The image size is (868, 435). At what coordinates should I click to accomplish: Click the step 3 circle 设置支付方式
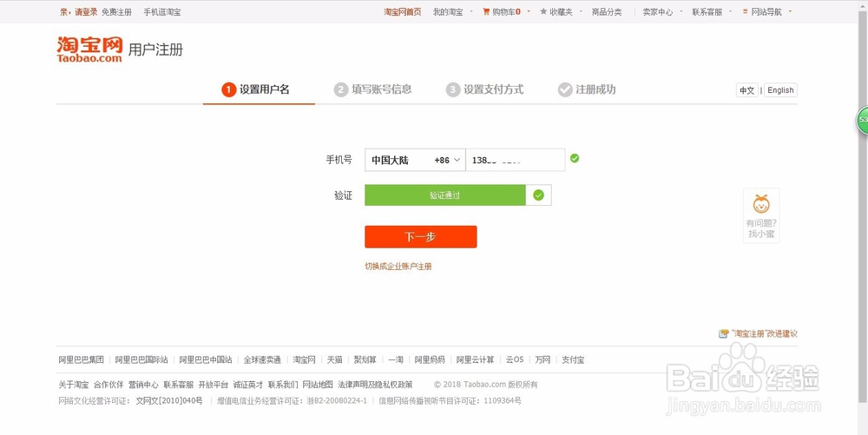click(x=453, y=89)
